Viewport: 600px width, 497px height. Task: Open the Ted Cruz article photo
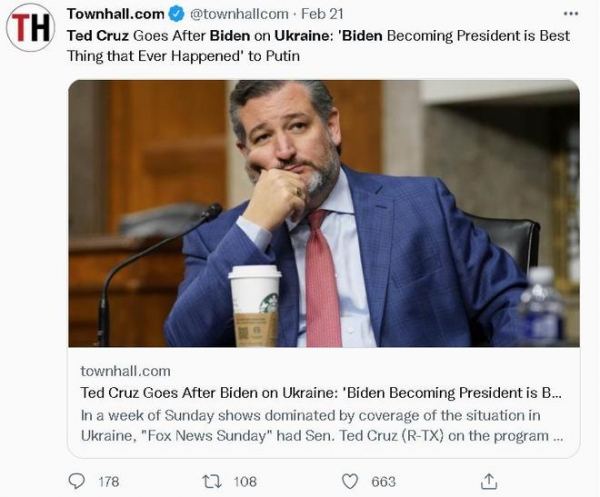tap(323, 213)
